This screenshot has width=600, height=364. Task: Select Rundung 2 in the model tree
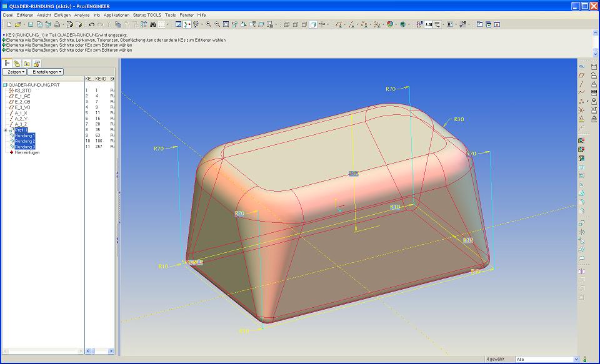(x=25, y=141)
